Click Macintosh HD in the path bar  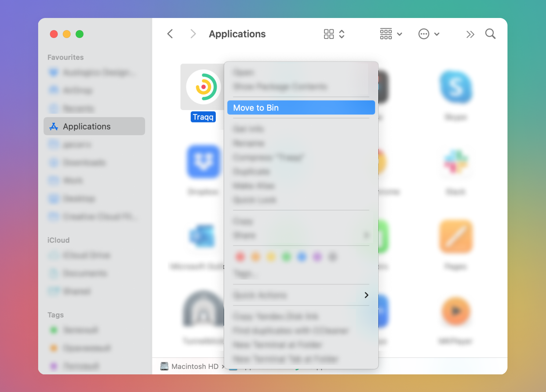tap(195, 366)
